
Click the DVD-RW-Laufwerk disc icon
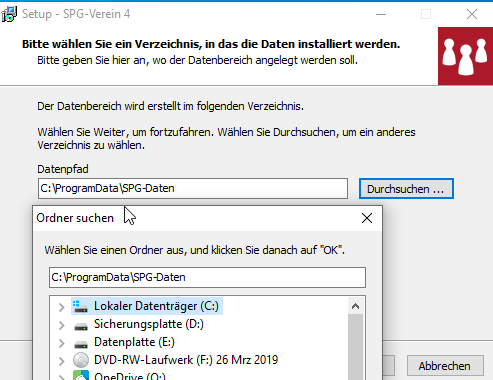click(81, 360)
